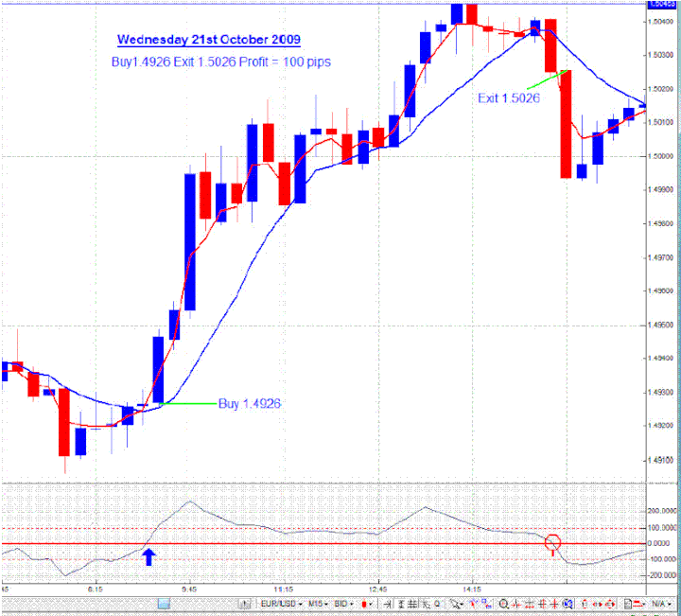
Task: Select the 'Wednesday 21st October 2009' title text
Action: (209, 40)
